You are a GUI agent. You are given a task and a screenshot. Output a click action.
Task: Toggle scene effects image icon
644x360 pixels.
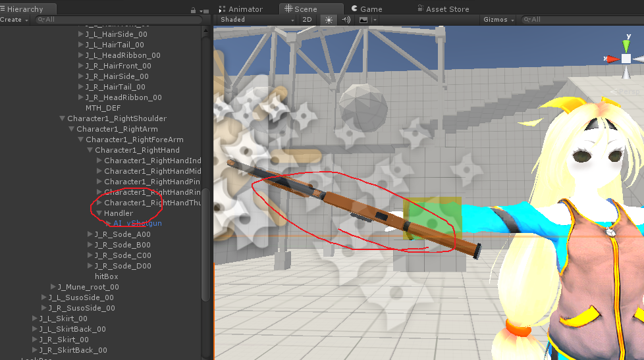363,20
